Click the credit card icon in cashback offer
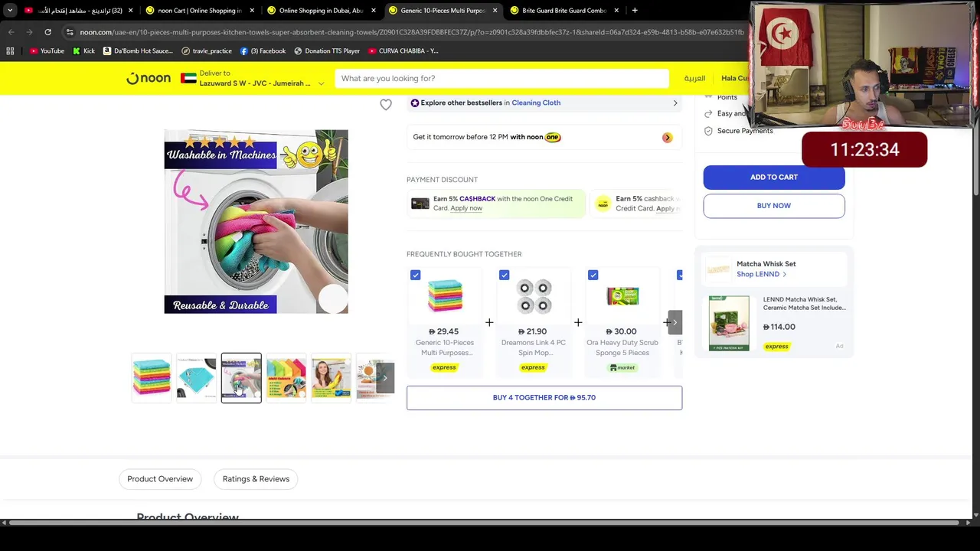 tap(420, 204)
